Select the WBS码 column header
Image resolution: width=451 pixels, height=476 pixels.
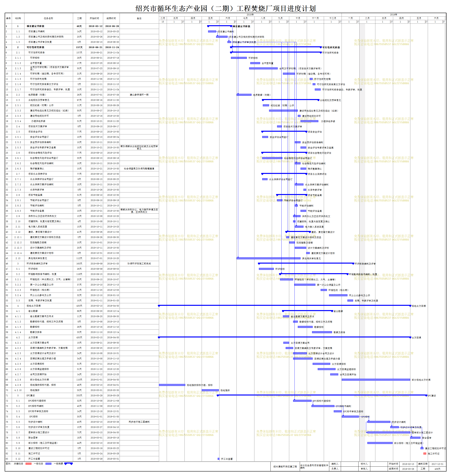point(18,18)
